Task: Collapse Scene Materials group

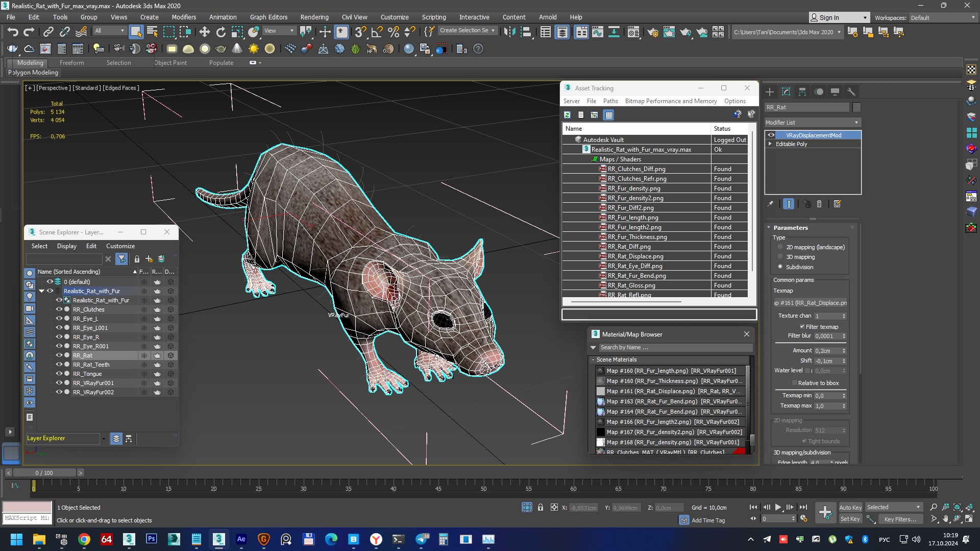Action: pyautogui.click(x=593, y=360)
